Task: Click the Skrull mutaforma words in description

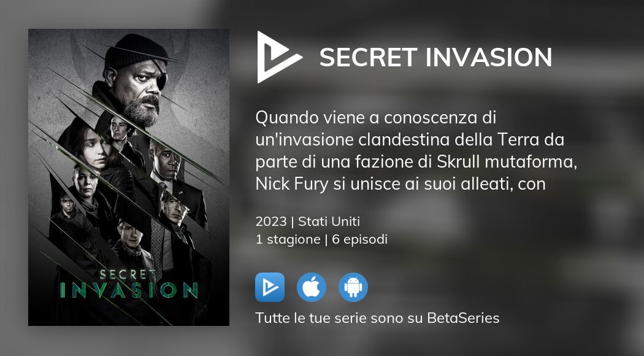Action: click(x=507, y=161)
